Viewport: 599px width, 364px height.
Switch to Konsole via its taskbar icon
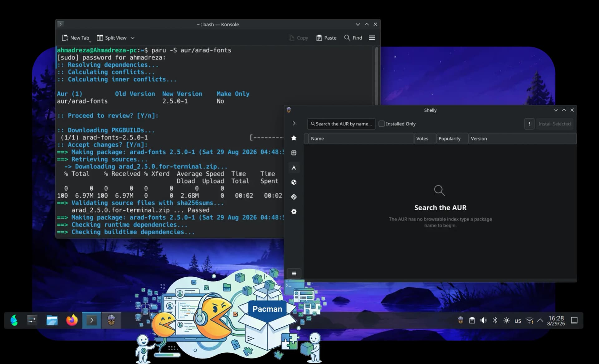(91, 320)
